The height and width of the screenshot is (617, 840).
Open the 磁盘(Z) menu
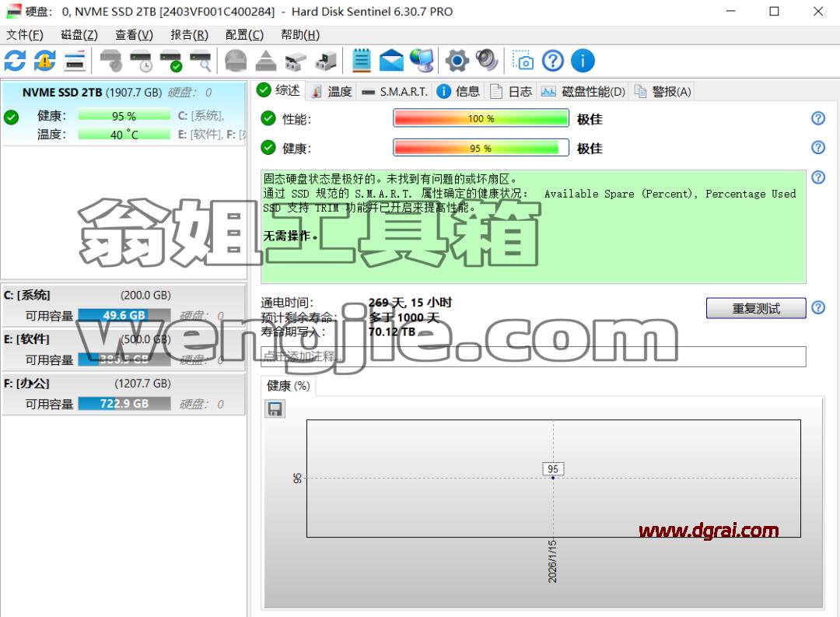click(x=79, y=35)
